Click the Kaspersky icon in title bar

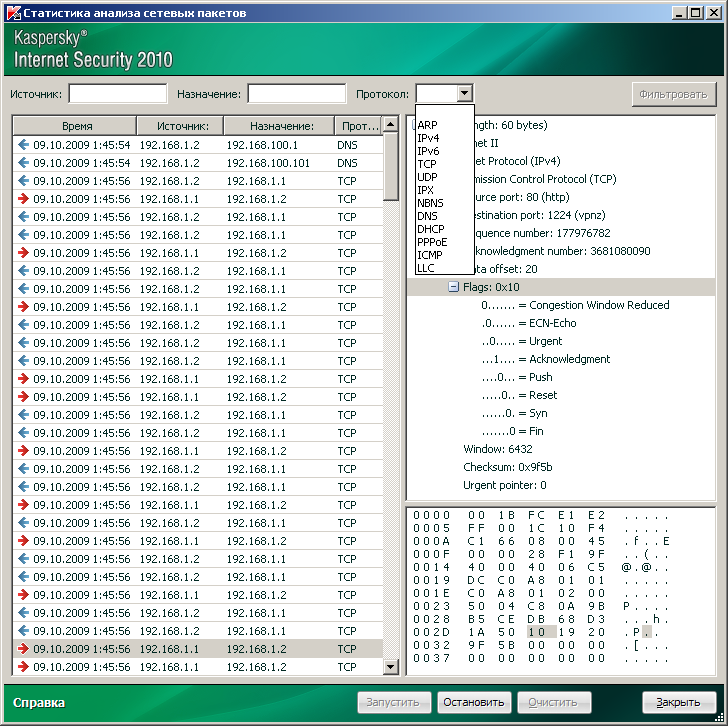coord(13,13)
